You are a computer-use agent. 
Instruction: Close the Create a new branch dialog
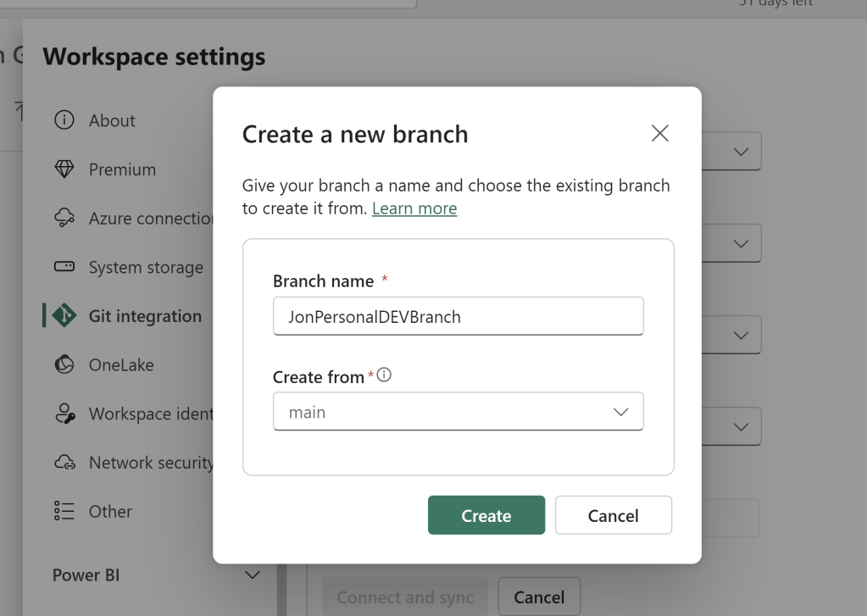coord(659,133)
